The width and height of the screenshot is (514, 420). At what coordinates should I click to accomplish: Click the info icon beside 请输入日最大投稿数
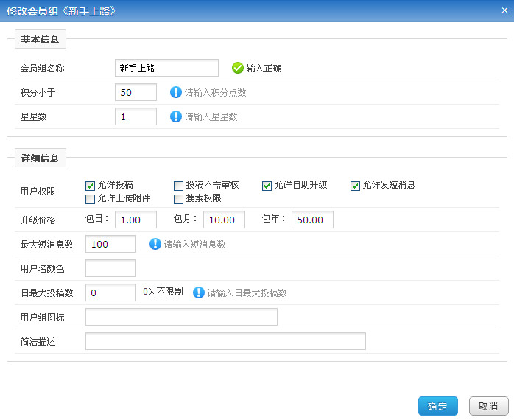coord(199,293)
